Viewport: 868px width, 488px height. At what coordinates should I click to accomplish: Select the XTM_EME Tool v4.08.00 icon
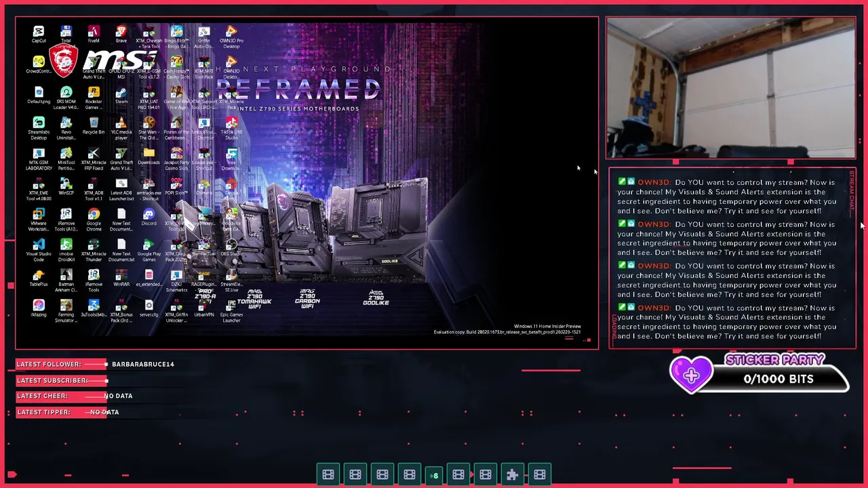pyautogui.click(x=39, y=190)
